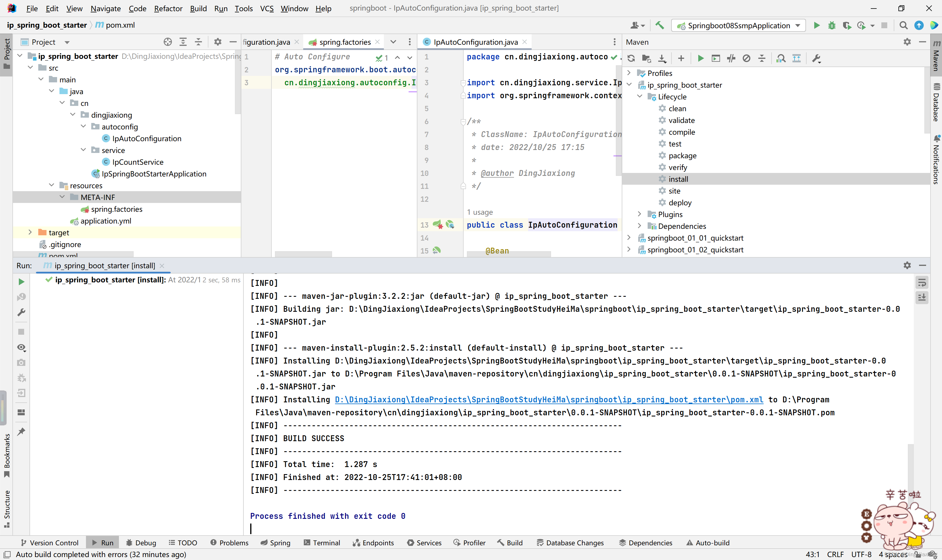Open Maven panel gear options
The height and width of the screenshot is (560, 942).
coord(907,42)
